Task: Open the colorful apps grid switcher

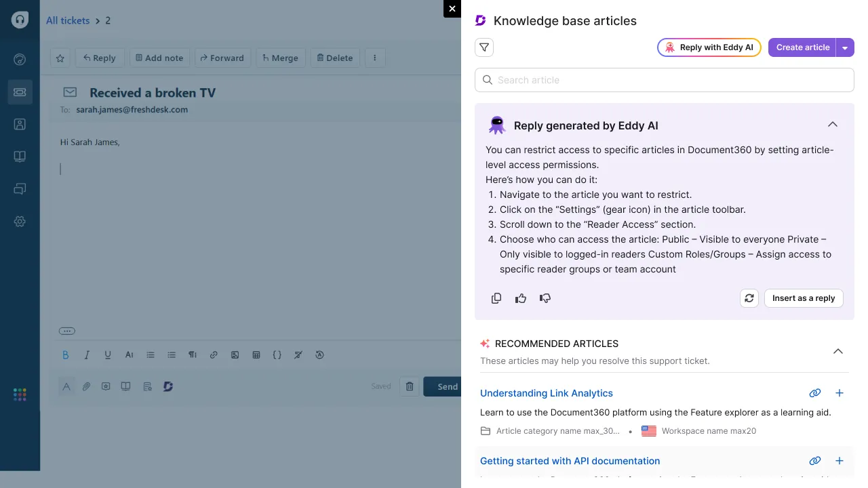Action: (20, 394)
